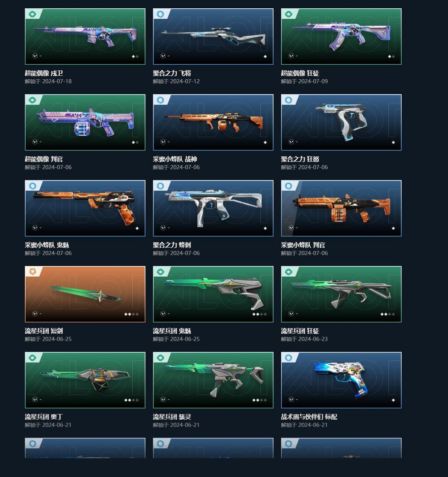Click the tier badge on 战术熊与伙伴们 标配 card
This screenshot has width=448, height=477.
(288, 358)
